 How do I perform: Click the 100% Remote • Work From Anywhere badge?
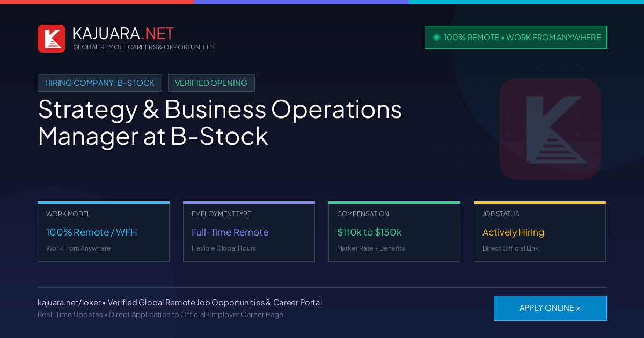click(516, 37)
